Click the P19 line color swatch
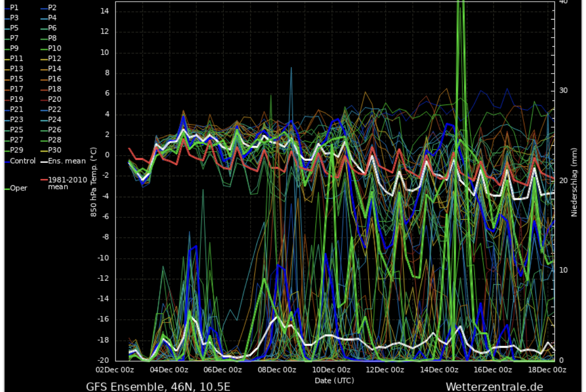Screen dimensions: 586x392 7,100
